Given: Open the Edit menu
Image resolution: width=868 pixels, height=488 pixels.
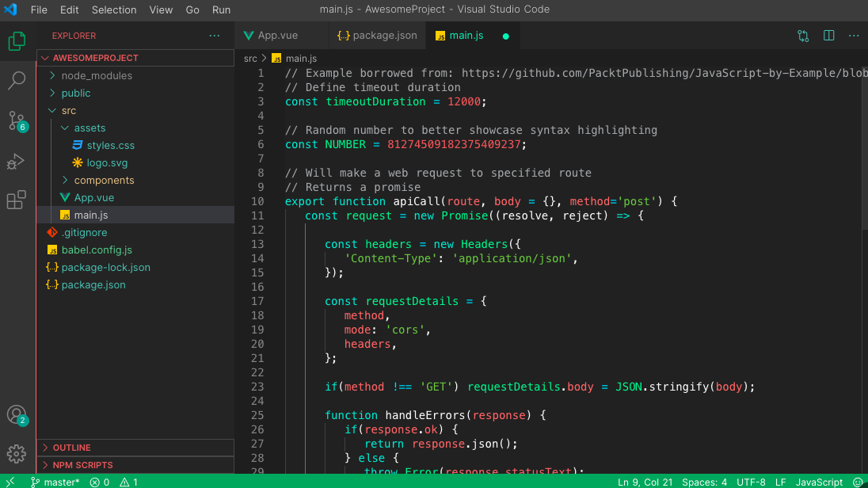Looking at the screenshot, I should coord(69,10).
